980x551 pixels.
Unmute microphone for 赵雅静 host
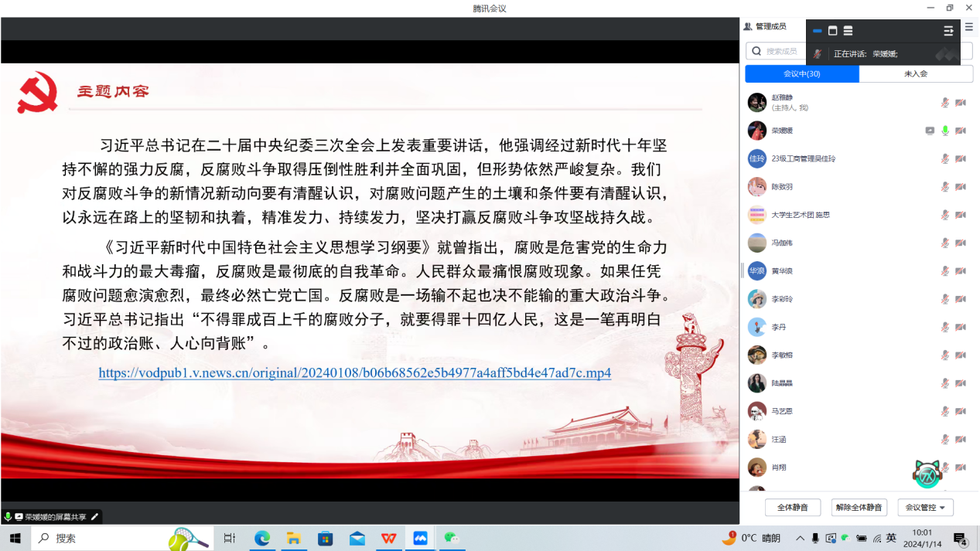click(945, 103)
